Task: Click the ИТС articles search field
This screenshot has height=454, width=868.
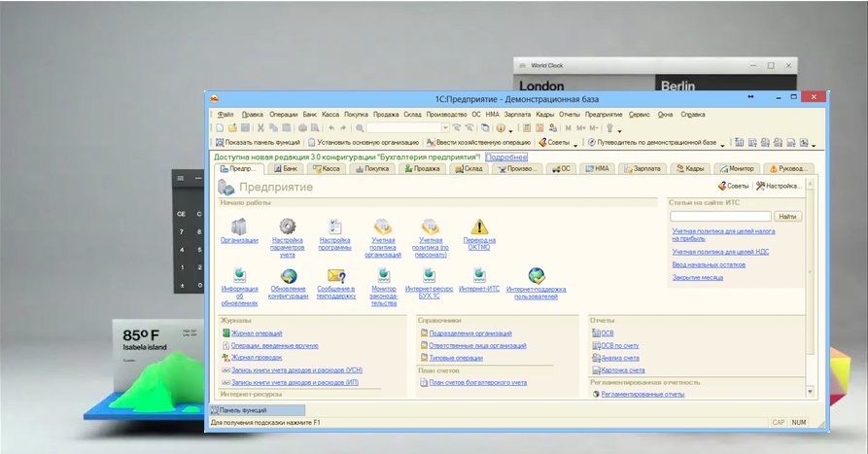Action: coord(720,216)
